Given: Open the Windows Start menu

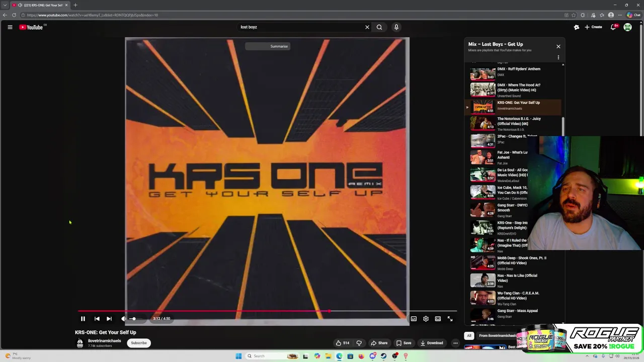Looking at the screenshot, I should (238, 356).
